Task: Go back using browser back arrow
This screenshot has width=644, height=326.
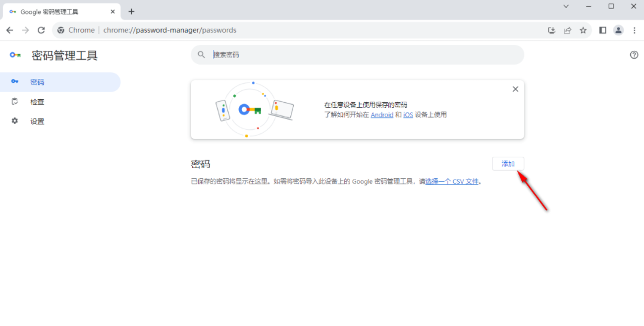Action: click(x=10, y=30)
